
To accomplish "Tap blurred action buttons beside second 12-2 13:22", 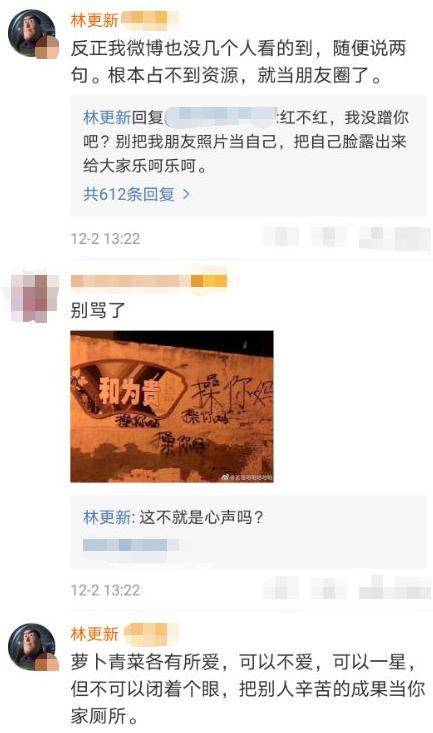I will (347, 588).
